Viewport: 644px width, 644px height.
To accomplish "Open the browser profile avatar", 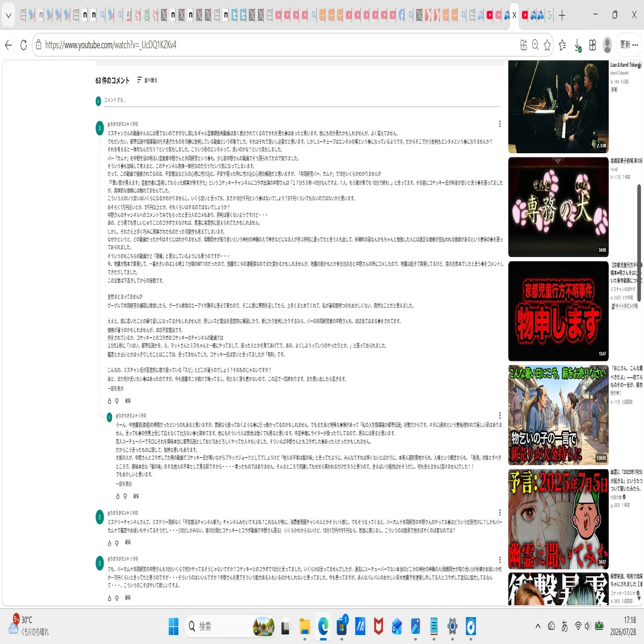I will (607, 45).
